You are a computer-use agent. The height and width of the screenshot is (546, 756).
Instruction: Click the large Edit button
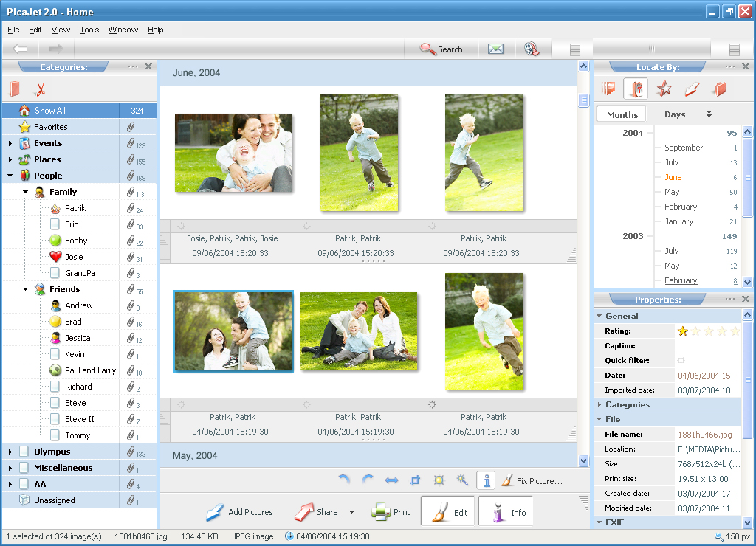point(448,511)
